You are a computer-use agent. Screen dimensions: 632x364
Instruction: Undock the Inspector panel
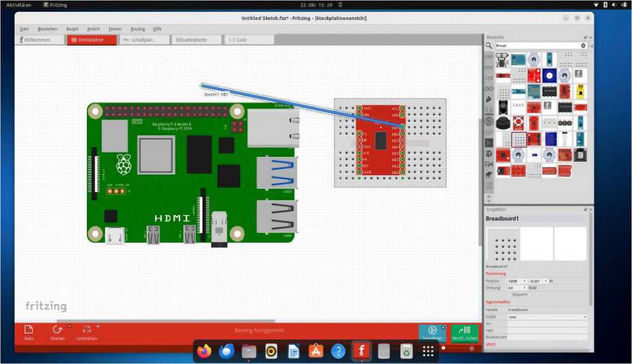[585, 210]
